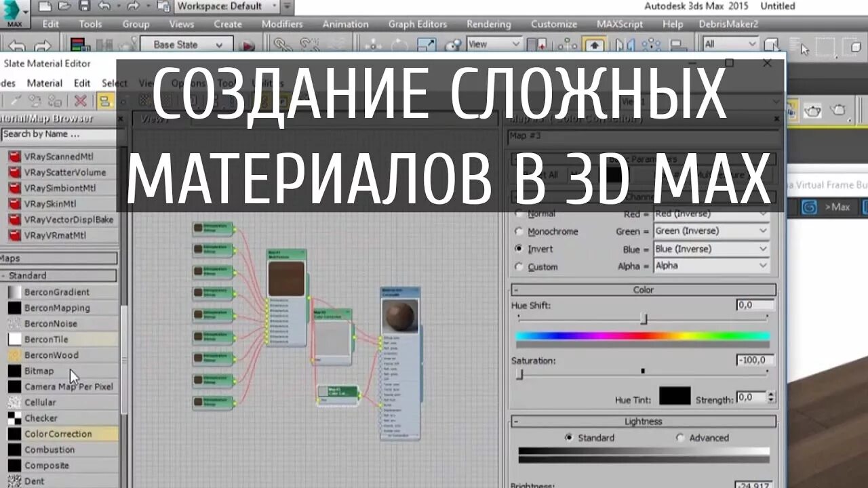Click the Undo arrow in quick access toolbar
Image resolution: width=868 pixels, height=488 pixels.
(104, 6)
